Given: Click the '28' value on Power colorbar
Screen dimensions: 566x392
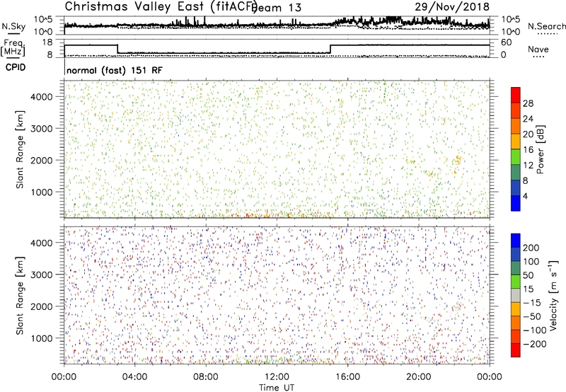Looking at the screenshot, I should (528, 103).
